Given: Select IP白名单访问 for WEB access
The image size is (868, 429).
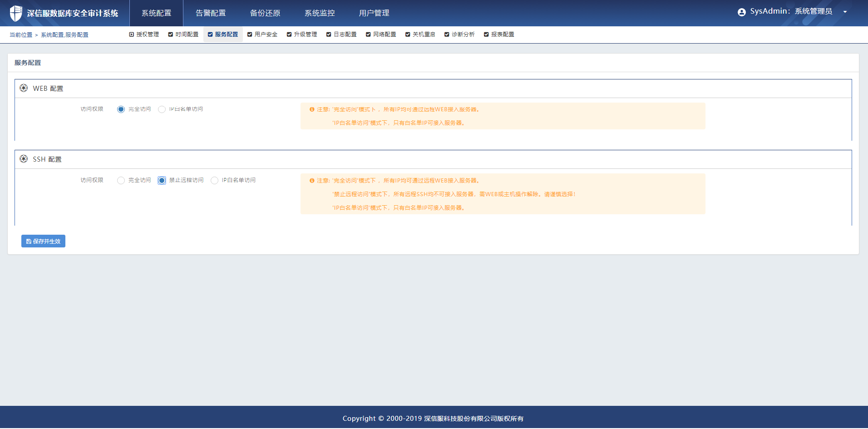Looking at the screenshot, I should point(162,109).
